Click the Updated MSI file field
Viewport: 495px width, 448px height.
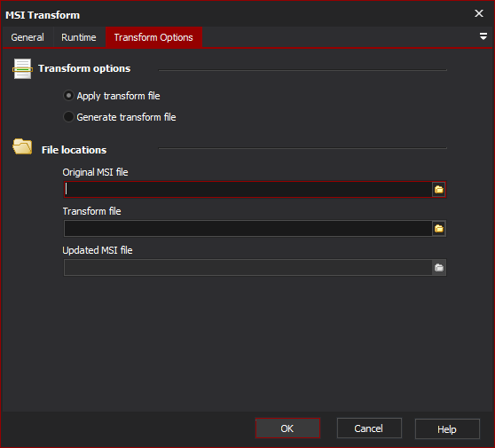tap(247, 268)
